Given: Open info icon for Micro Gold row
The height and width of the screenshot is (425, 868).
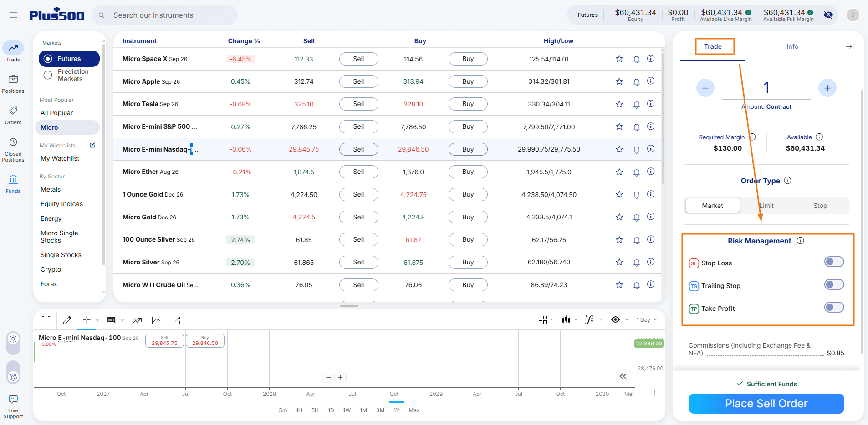Looking at the screenshot, I should (651, 217).
